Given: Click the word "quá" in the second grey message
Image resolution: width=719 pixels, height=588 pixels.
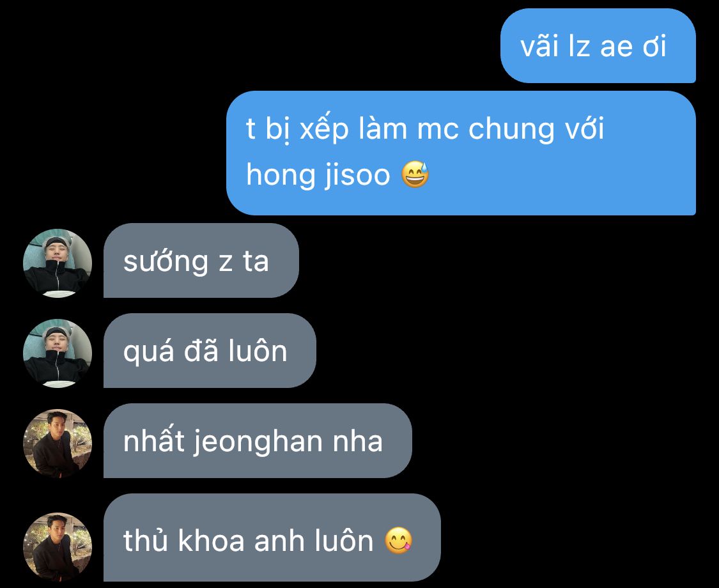Looking at the screenshot, I should [148, 352].
